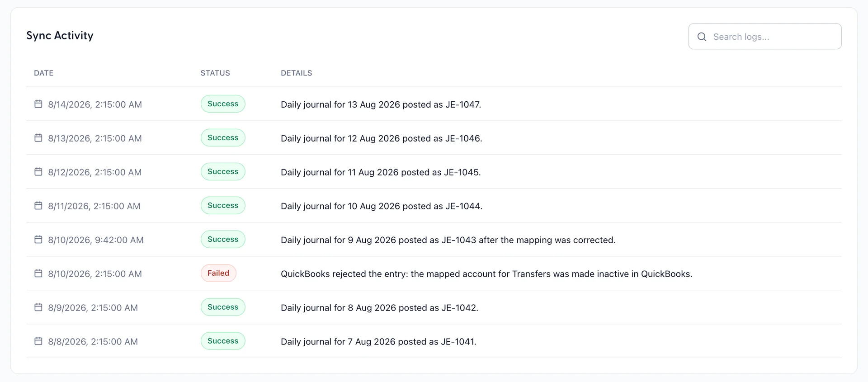Select the JE-1042 journal details text
The width and height of the screenshot is (868, 382).
pyautogui.click(x=379, y=308)
